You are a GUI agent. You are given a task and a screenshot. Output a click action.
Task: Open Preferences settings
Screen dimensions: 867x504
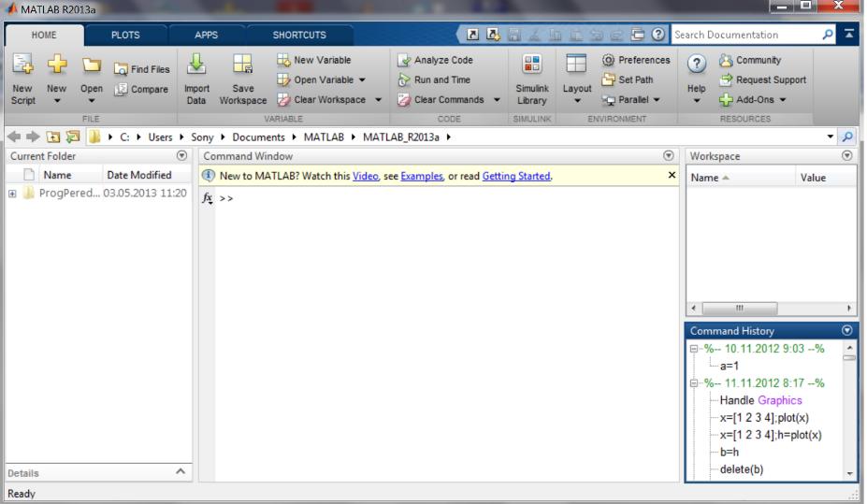[636, 60]
